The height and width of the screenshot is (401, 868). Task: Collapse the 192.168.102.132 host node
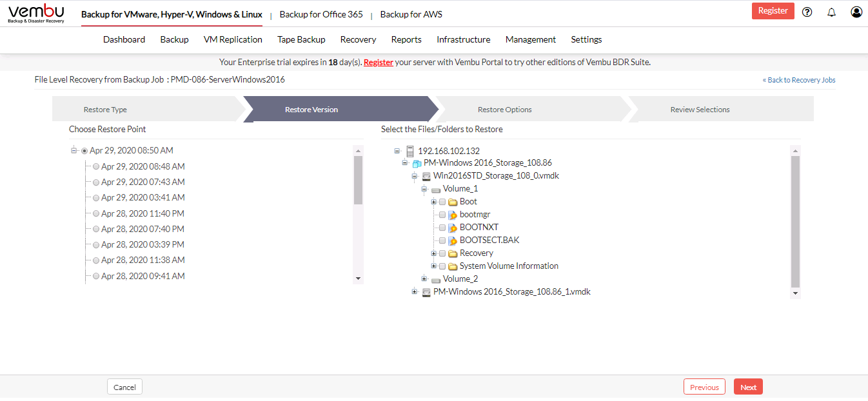click(397, 150)
